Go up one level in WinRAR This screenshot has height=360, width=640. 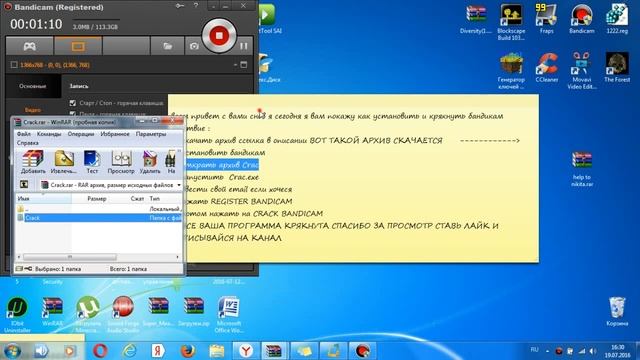pyautogui.click(x=24, y=184)
